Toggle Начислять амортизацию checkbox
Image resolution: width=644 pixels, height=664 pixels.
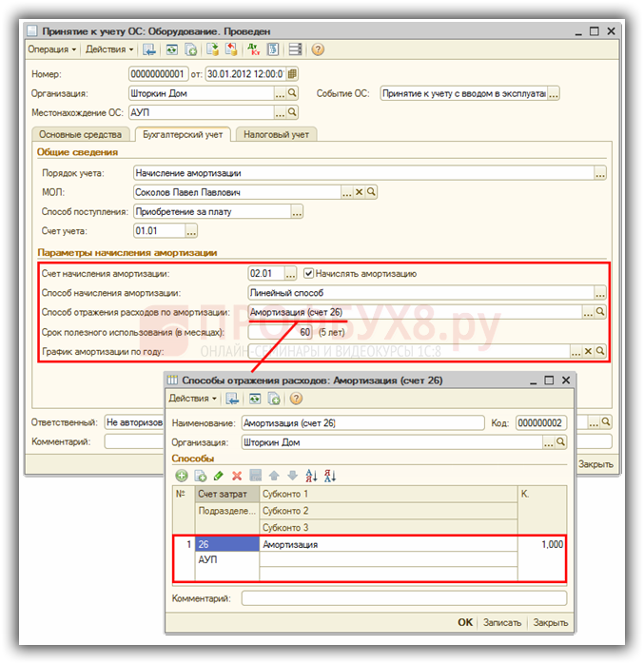coord(309,274)
